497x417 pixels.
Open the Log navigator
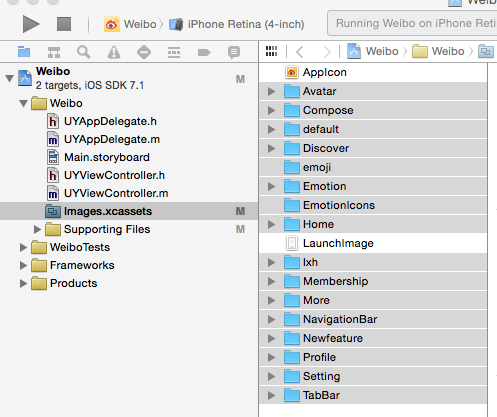[x=234, y=52]
